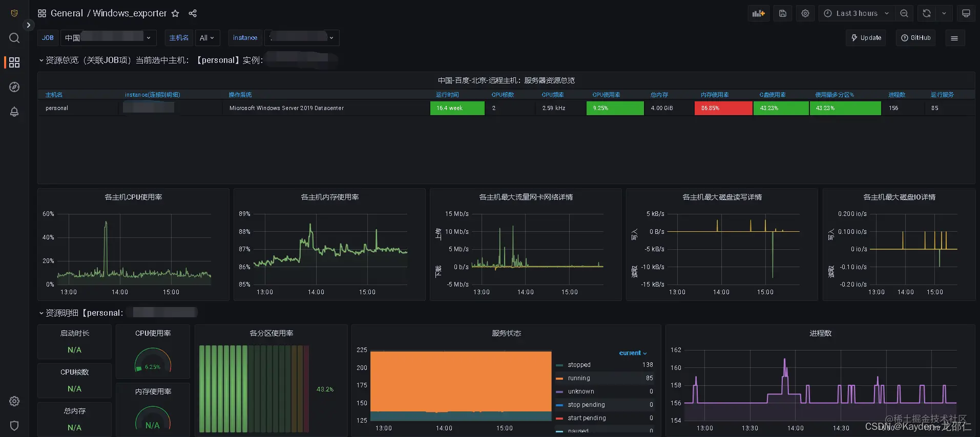Open the dashboard links menu icon
980x437 pixels.
[954, 38]
